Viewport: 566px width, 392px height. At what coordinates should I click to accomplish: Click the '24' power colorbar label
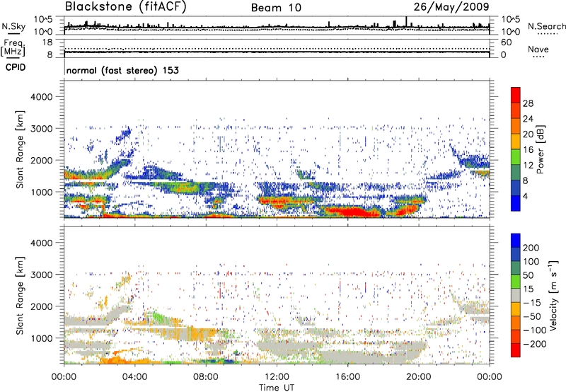point(528,119)
